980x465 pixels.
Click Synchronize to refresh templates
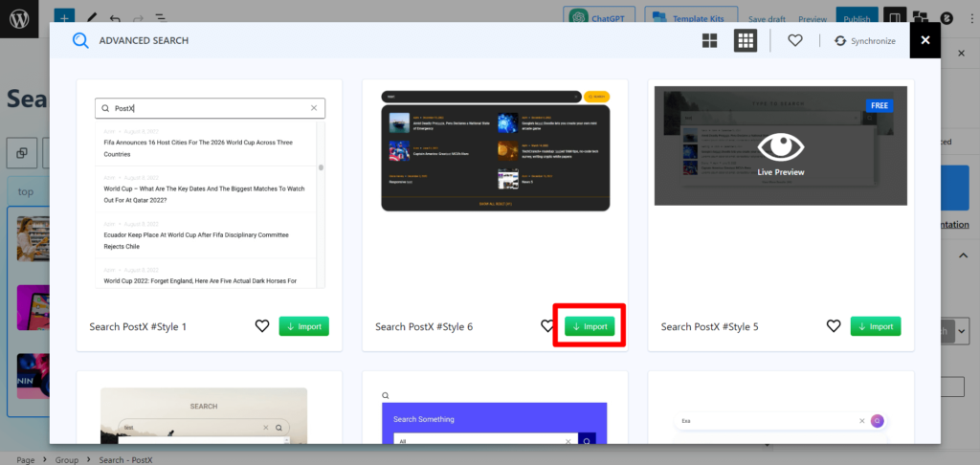(x=865, y=40)
